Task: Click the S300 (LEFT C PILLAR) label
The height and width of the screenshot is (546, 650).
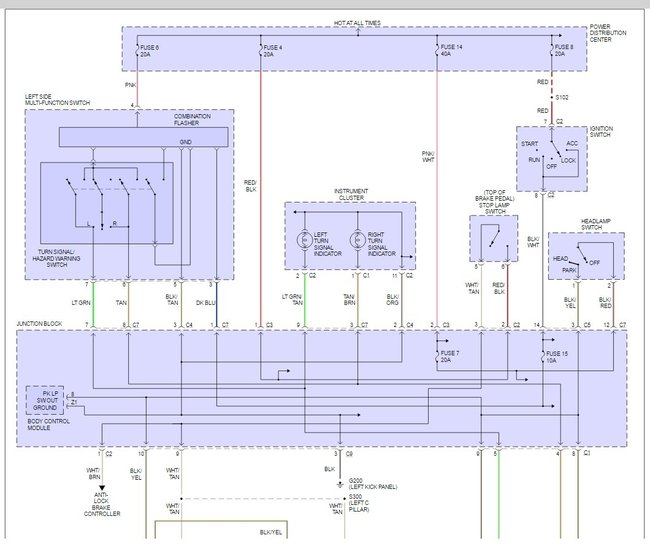Action: tap(359, 503)
